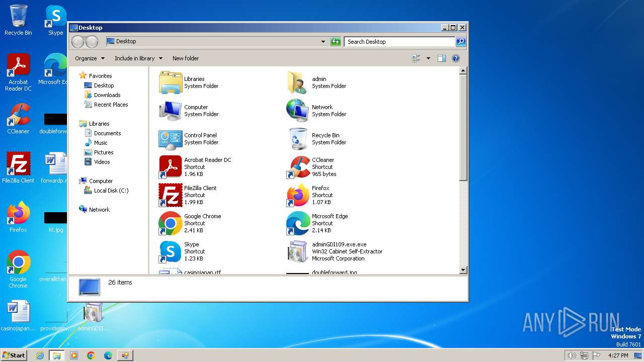Toggle the preview pane button
The image size is (644, 362).
[441, 58]
